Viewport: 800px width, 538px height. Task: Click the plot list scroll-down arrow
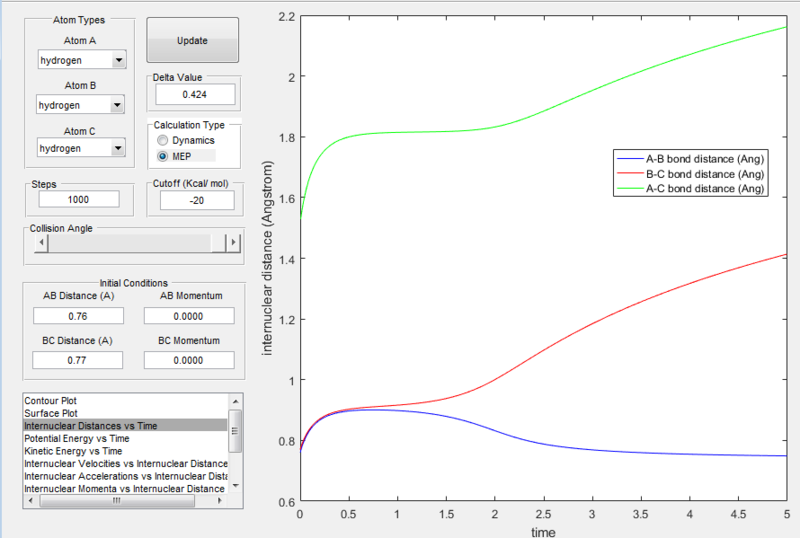(x=235, y=486)
